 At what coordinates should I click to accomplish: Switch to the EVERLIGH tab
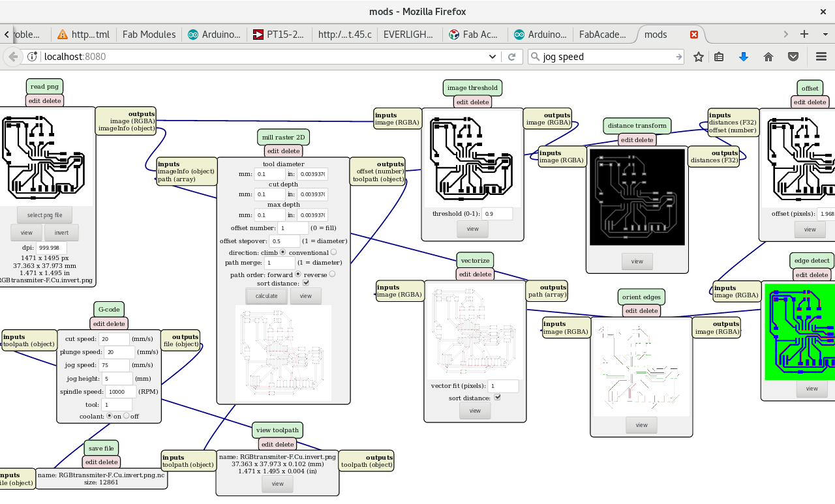point(410,35)
